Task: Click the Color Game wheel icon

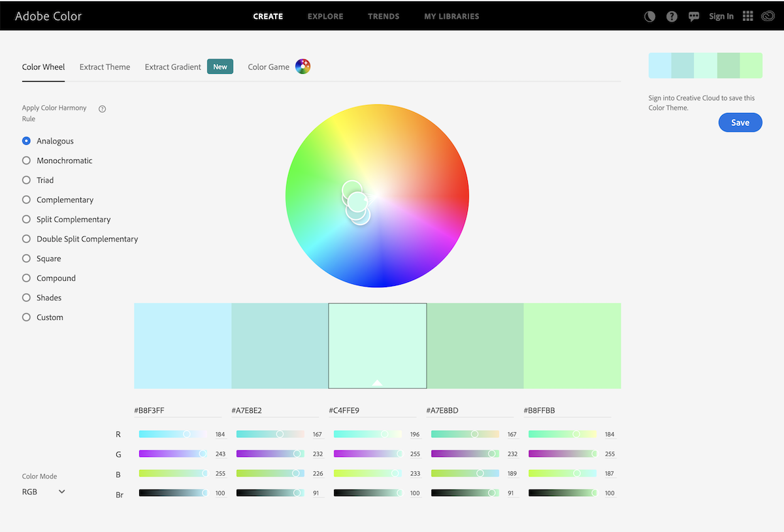Action: point(302,66)
